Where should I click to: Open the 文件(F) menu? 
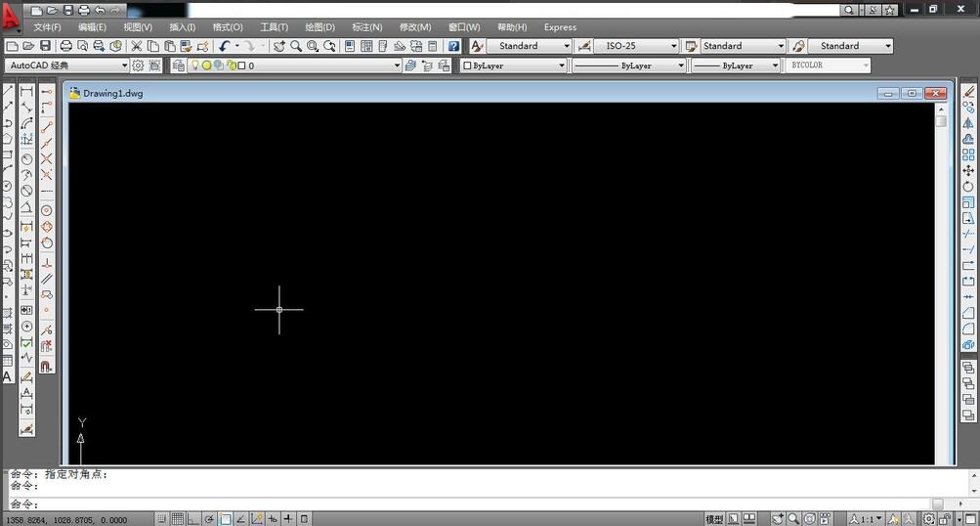tap(47, 27)
